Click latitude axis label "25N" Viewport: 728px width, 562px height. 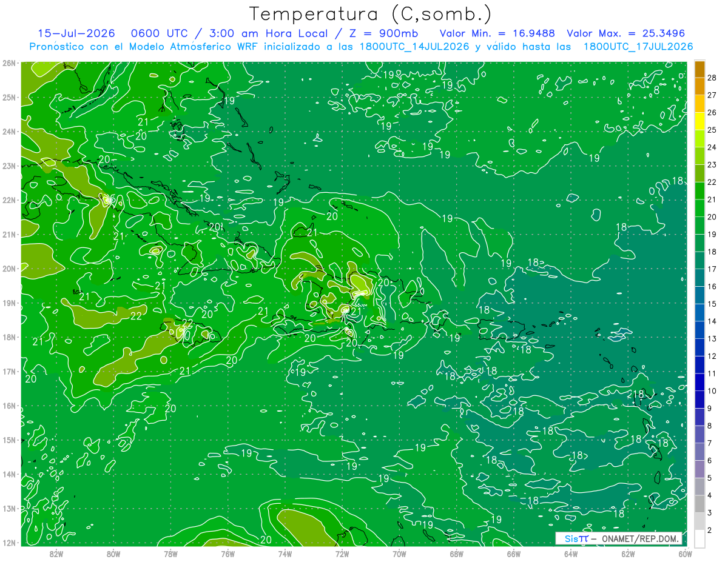[x=8, y=97]
